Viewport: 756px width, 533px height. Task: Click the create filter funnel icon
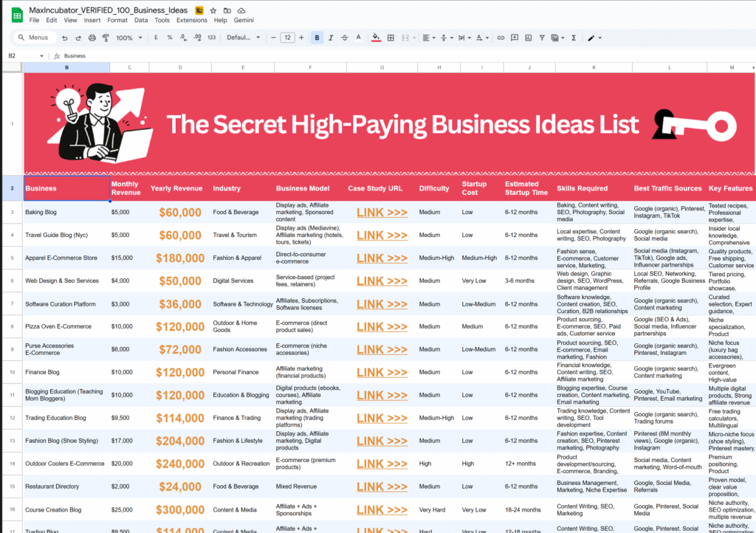tap(541, 38)
